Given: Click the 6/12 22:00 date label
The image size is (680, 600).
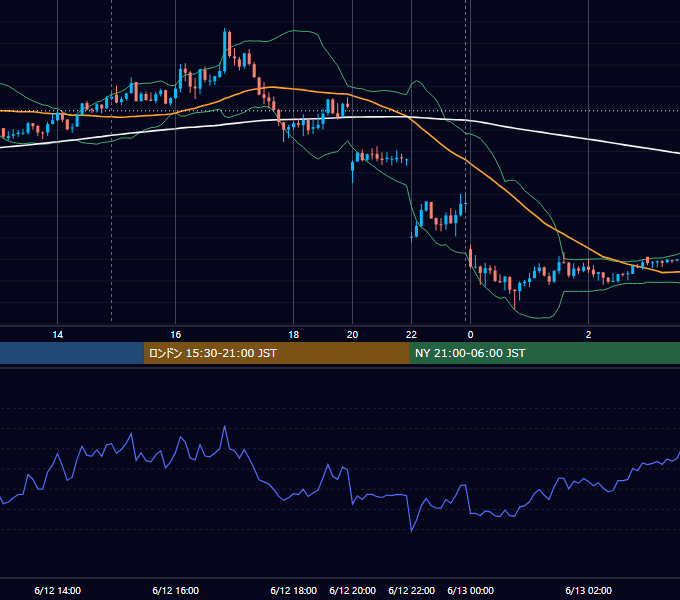Looking at the screenshot, I should [412, 590].
